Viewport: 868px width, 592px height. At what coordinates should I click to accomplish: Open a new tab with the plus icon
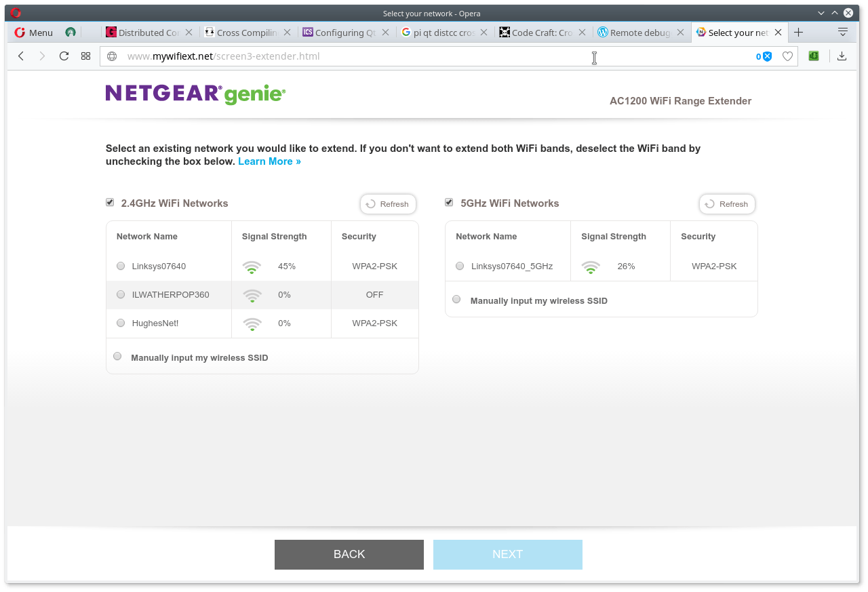798,33
